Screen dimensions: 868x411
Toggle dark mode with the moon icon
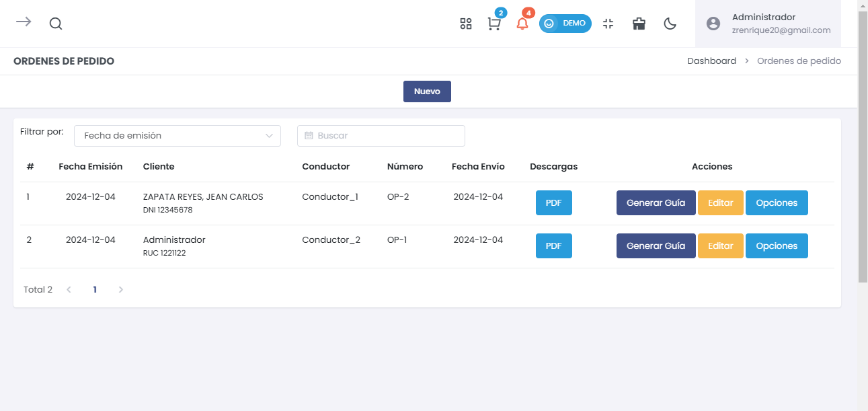pyautogui.click(x=670, y=24)
